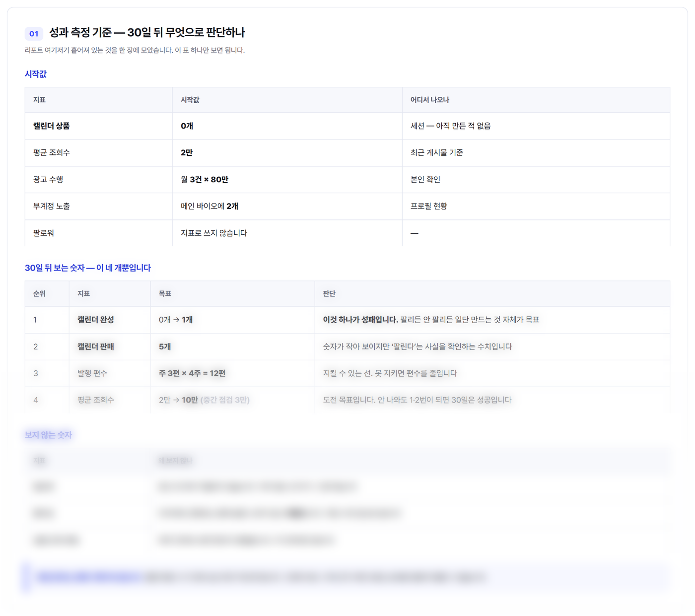Click the "2만" starting value cell
Image resolution: width=695 pixels, height=616 pixels.
pyautogui.click(x=287, y=153)
